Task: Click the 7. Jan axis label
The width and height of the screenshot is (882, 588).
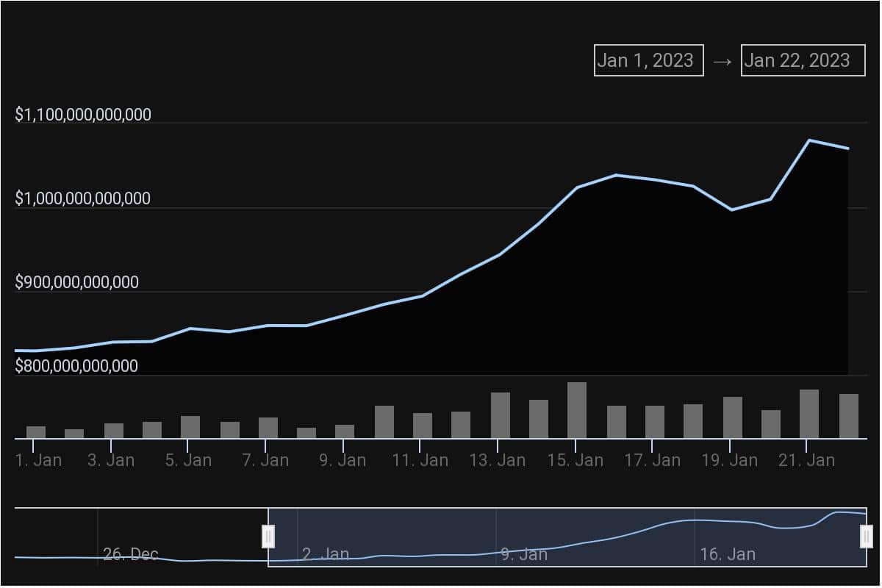Action: pyautogui.click(x=265, y=461)
